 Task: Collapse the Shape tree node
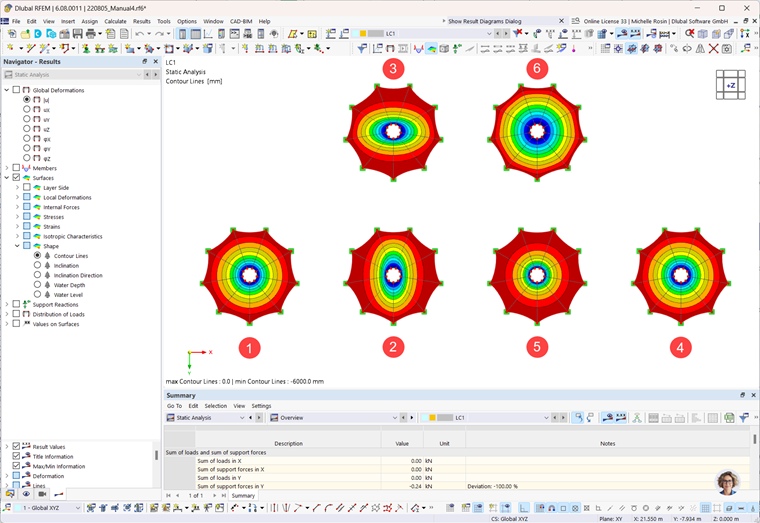tap(17, 246)
